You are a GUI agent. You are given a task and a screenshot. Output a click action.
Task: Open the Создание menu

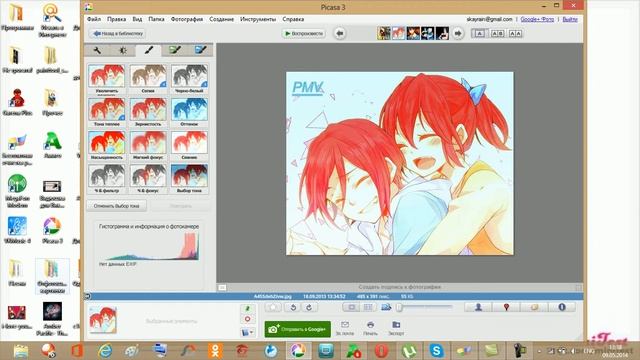221,19
